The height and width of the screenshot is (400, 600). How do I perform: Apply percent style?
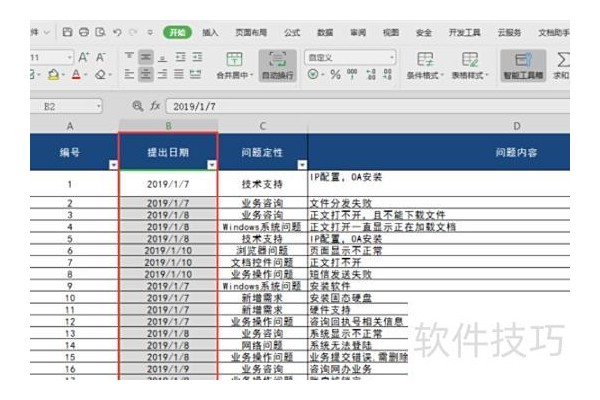[x=336, y=74]
